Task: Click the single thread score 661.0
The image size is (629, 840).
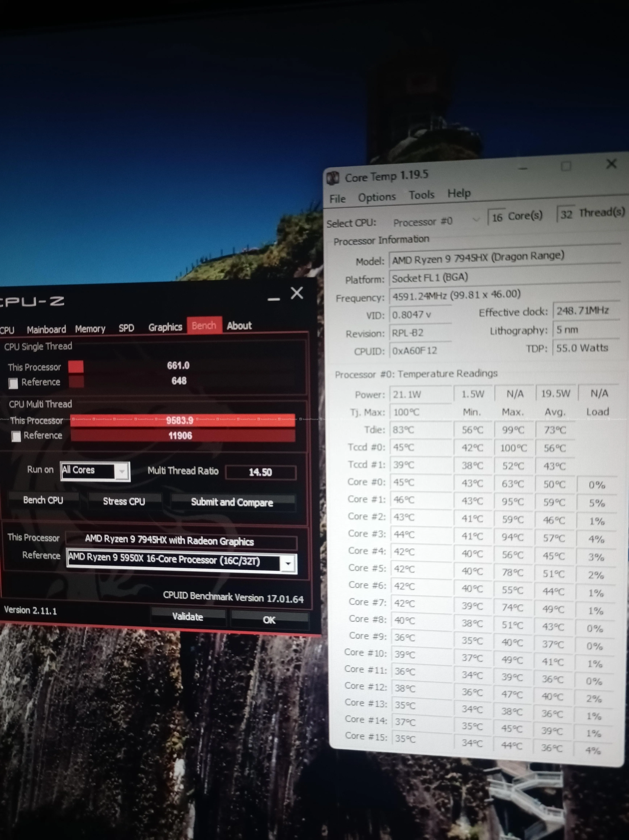Action: click(x=178, y=366)
